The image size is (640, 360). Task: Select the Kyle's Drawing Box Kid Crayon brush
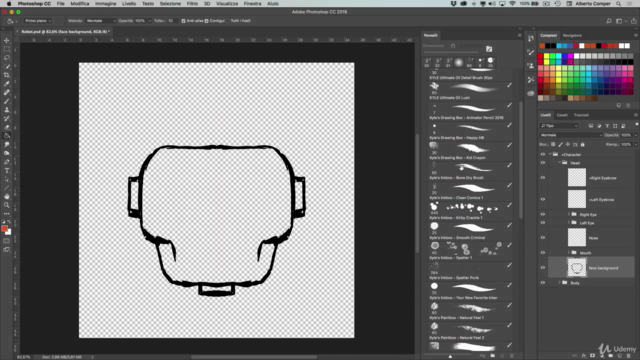pyautogui.click(x=471, y=151)
